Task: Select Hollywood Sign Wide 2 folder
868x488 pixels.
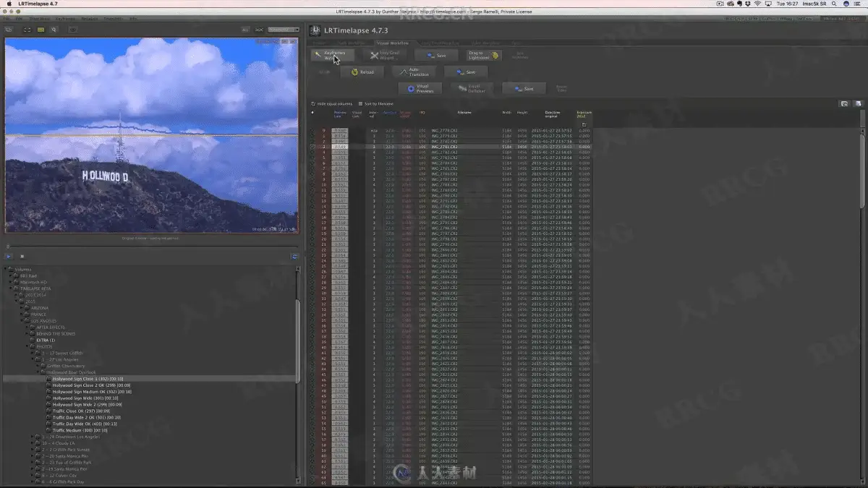Action: pyautogui.click(x=88, y=404)
